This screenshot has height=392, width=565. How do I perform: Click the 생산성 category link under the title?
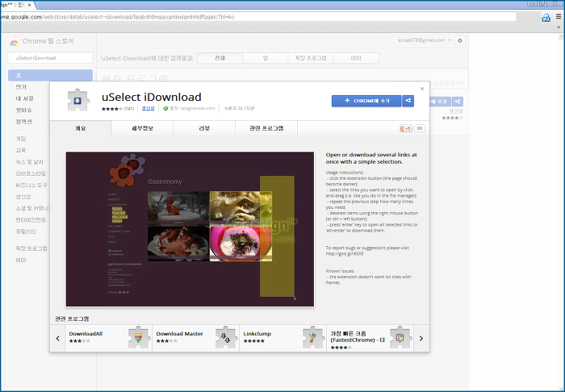(148, 108)
